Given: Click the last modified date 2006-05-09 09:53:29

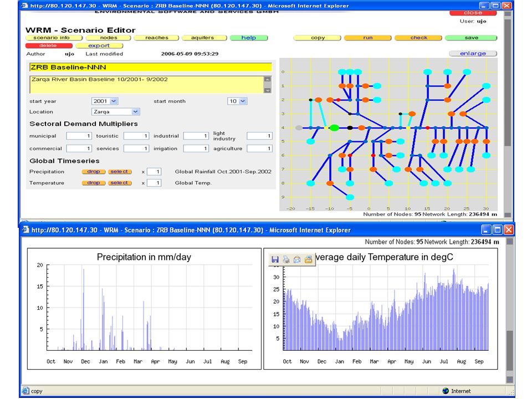Looking at the screenshot, I should [190, 54].
